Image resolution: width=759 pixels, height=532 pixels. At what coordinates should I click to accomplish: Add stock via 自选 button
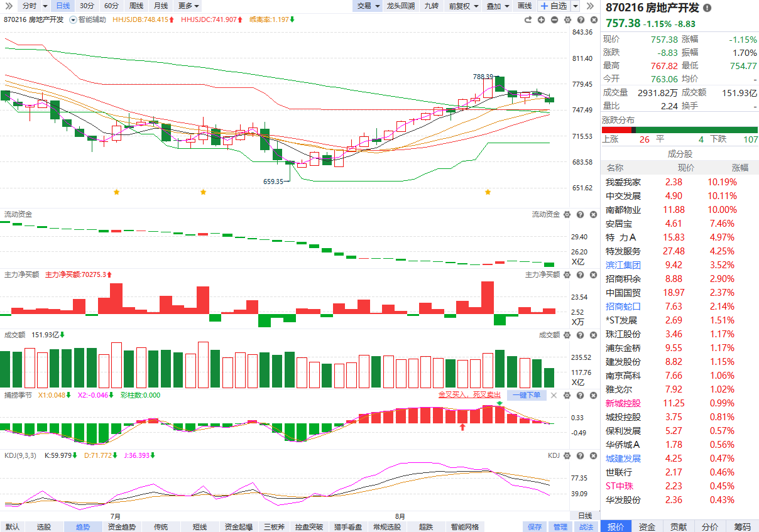(x=553, y=6)
